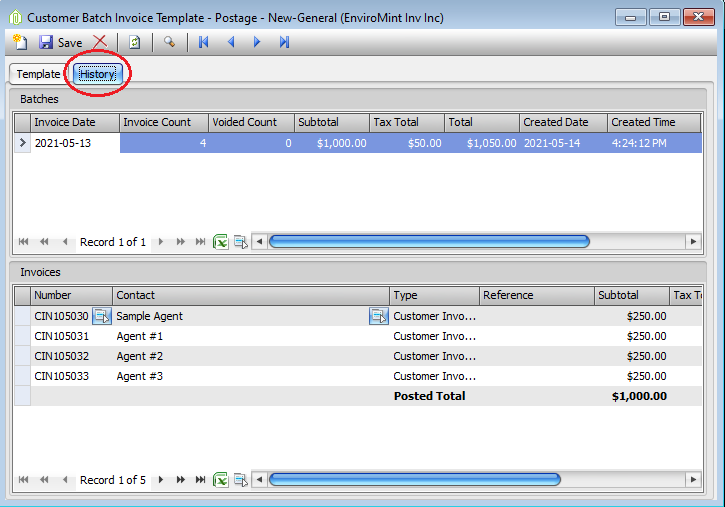The width and height of the screenshot is (725, 507).
Task: Expand the 2021-05-13 batch row indicator
Action: pos(22,143)
